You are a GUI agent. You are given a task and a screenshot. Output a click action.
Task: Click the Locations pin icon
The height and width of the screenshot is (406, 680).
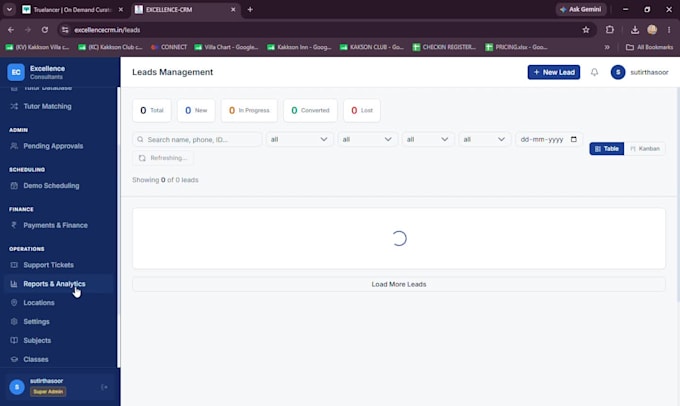coord(14,303)
